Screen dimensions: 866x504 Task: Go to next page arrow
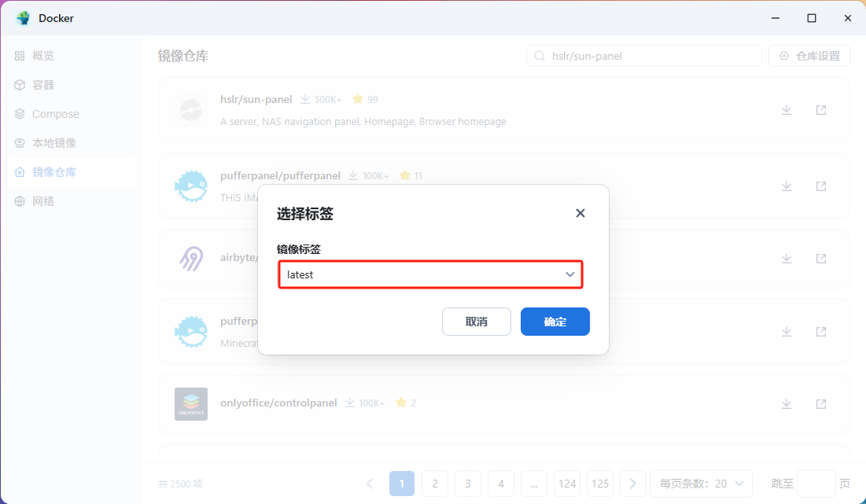click(633, 484)
